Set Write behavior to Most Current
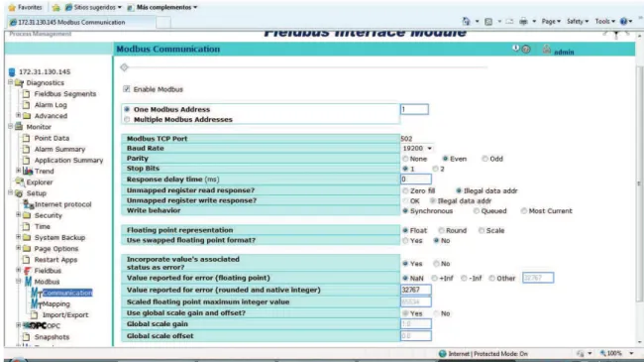 coord(524,211)
